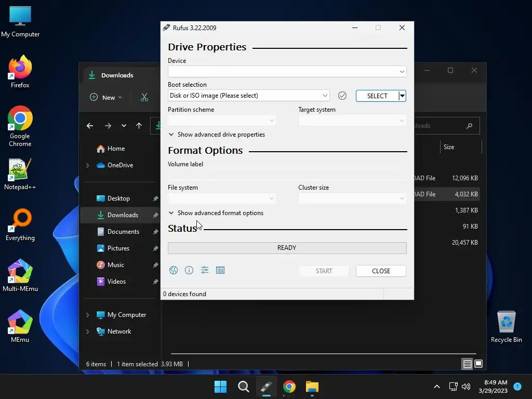
Task: Expand Show advanced format options
Action: click(x=216, y=212)
